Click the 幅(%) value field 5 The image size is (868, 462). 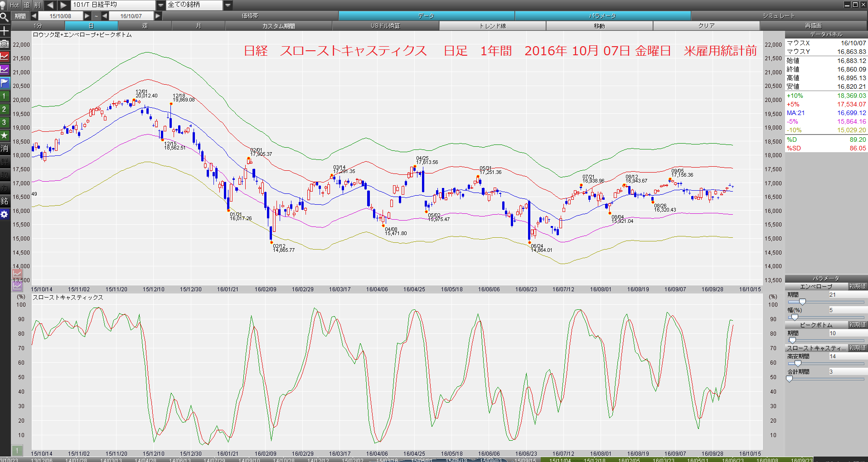pyautogui.click(x=848, y=310)
